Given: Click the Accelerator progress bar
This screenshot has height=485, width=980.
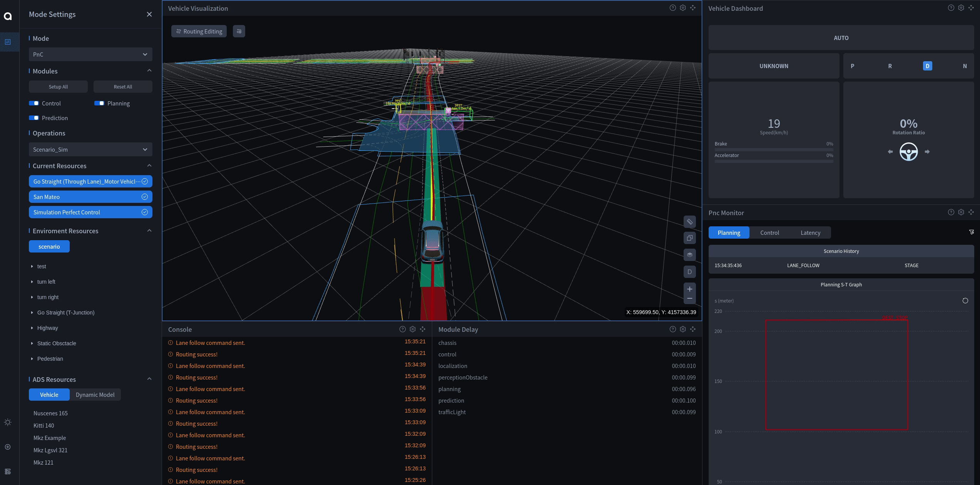Looking at the screenshot, I should point(774,161).
